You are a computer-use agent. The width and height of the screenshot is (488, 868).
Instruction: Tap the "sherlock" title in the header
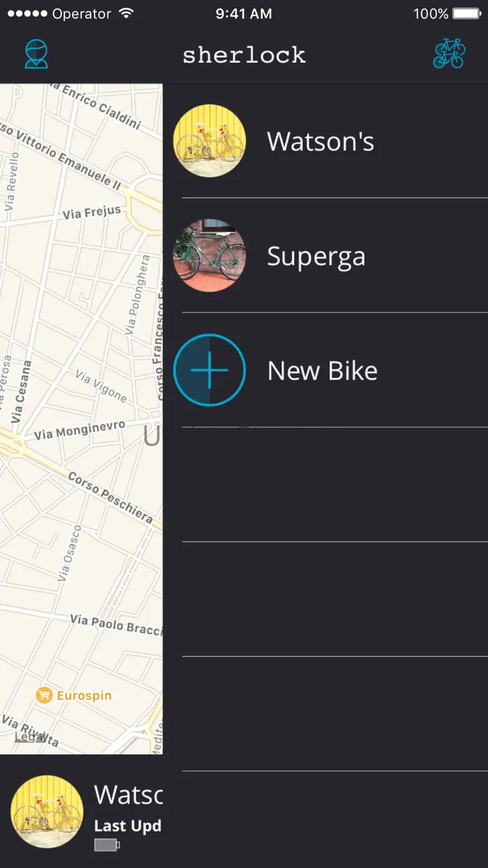244,55
